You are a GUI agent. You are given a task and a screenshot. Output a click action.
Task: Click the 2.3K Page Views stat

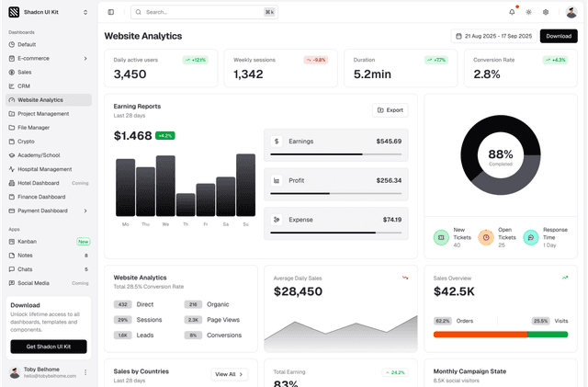pos(212,320)
